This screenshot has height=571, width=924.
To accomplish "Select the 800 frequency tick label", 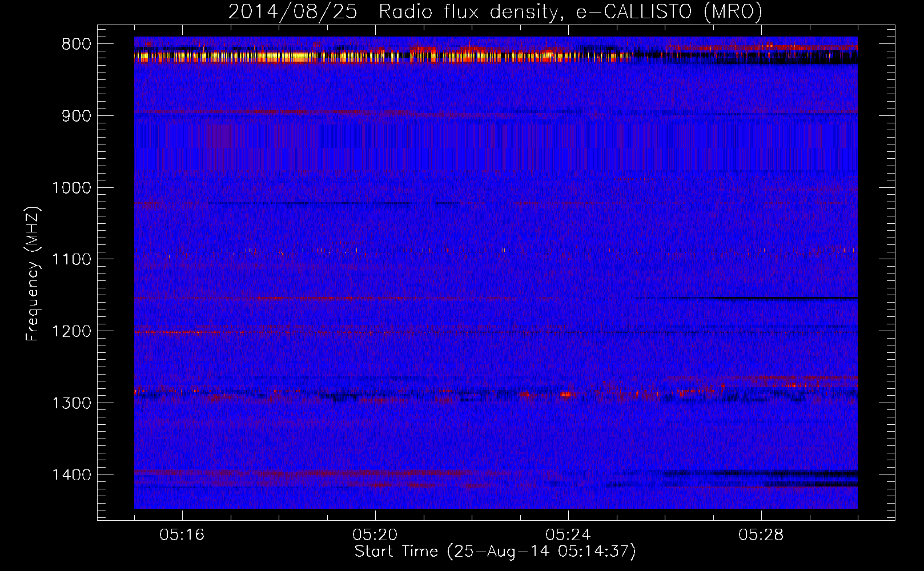I will coord(77,45).
